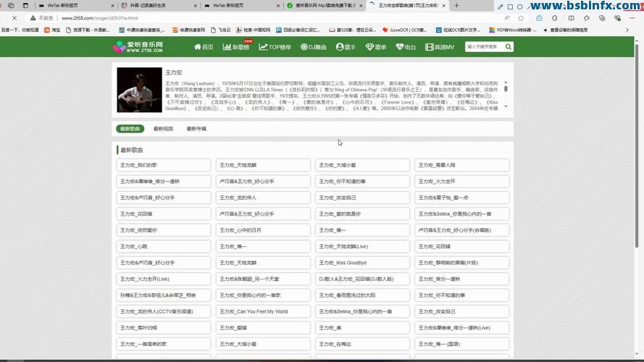Open the 电台 radio page

406,47
